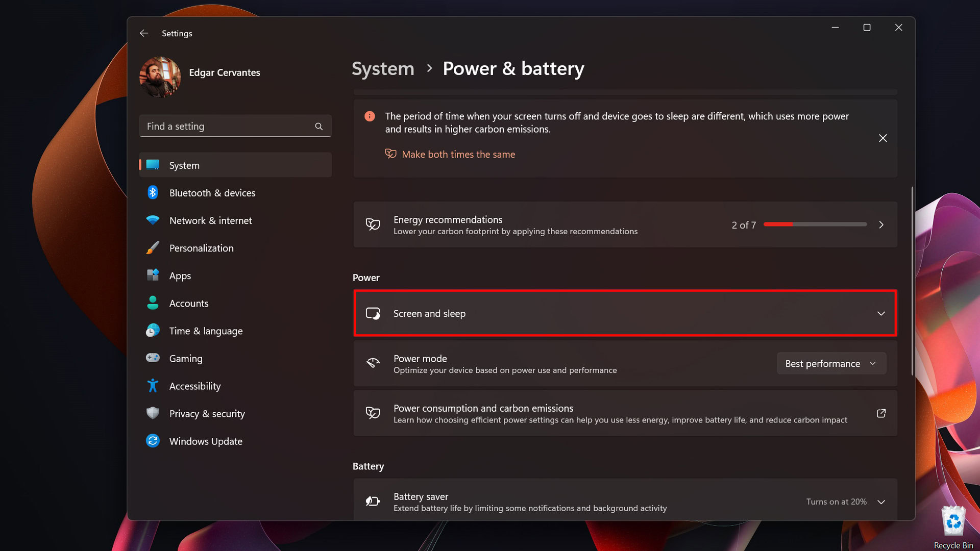Viewport: 980px width, 551px height.
Task: Go to Time & language settings
Action: click(x=206, y=331)
